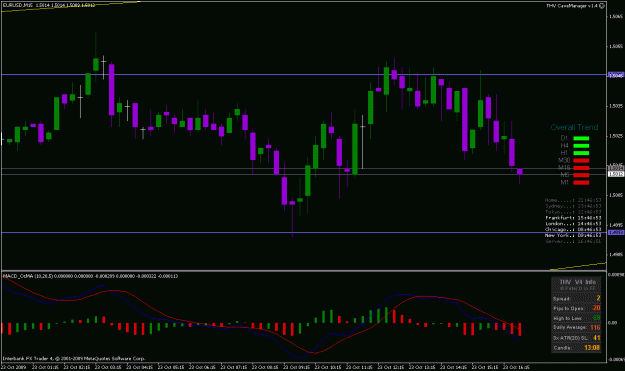Click the Tokyo session time row
625x371 pixels.
click(x=573, y=212)
